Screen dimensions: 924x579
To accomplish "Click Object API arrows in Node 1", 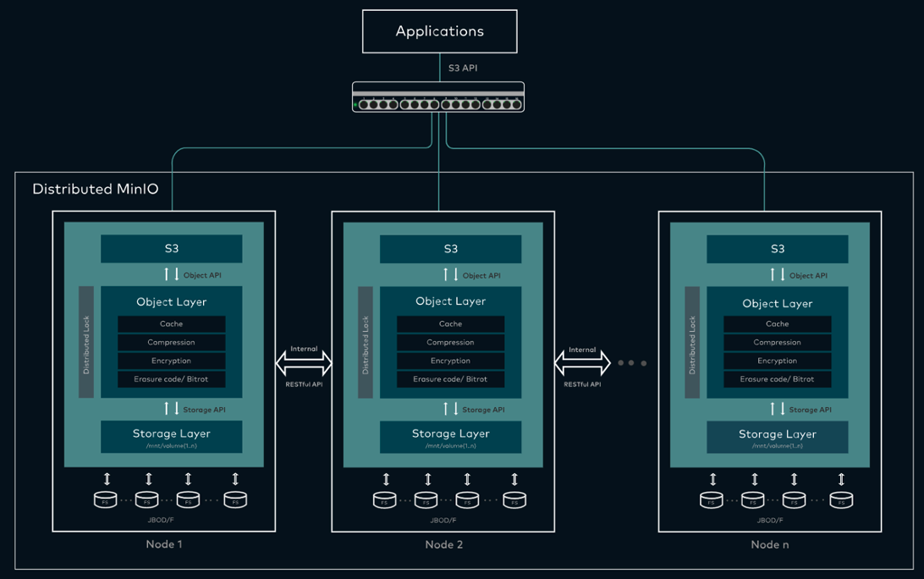I will [172, 274].
